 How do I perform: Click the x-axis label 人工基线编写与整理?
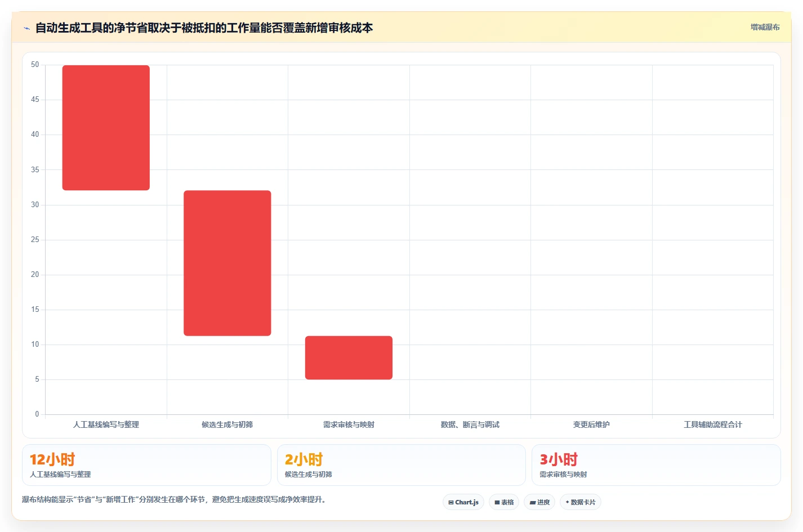tap(106, 424)
